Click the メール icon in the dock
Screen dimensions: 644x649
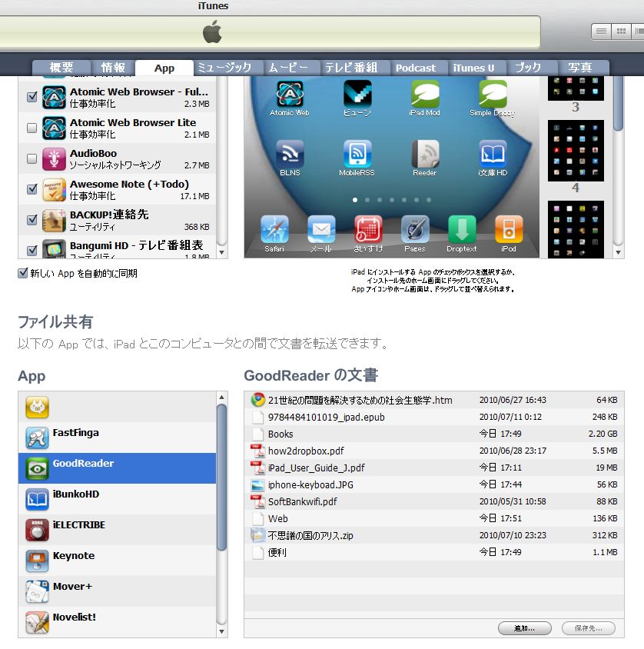pyautogui.click(x=321, y=230)
